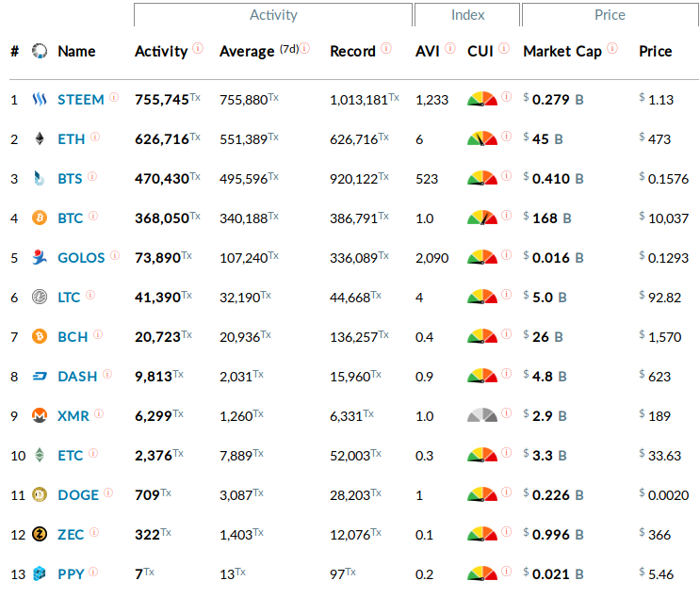The width and height of the screenshot is (700, 597).
Task: Click the Dogecoin logo icon
Action: pyautogui.click(x=40, y=494)
